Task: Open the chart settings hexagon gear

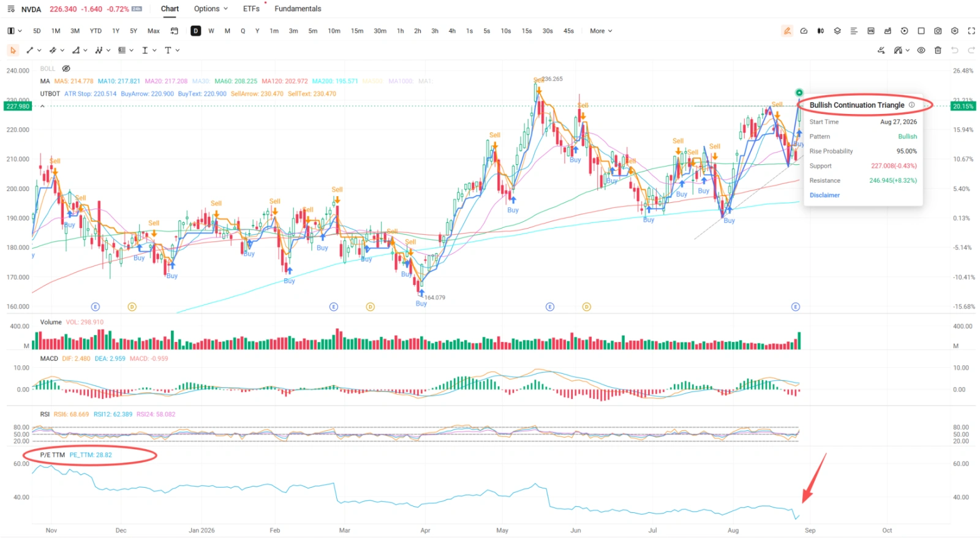Action: tap(955, 31)
